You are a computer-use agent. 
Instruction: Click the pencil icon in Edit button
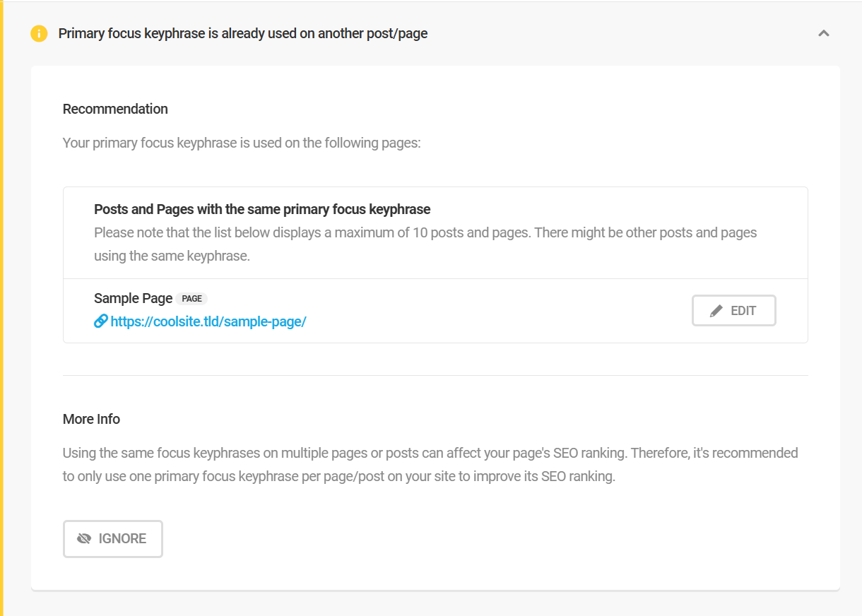coord(716,311)
